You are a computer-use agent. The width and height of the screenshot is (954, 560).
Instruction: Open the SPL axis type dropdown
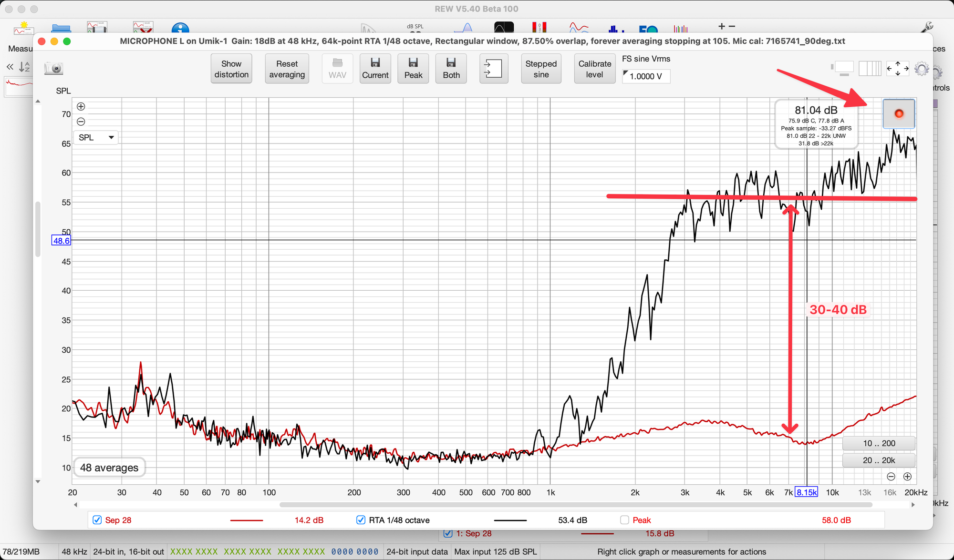click(96, 138)
